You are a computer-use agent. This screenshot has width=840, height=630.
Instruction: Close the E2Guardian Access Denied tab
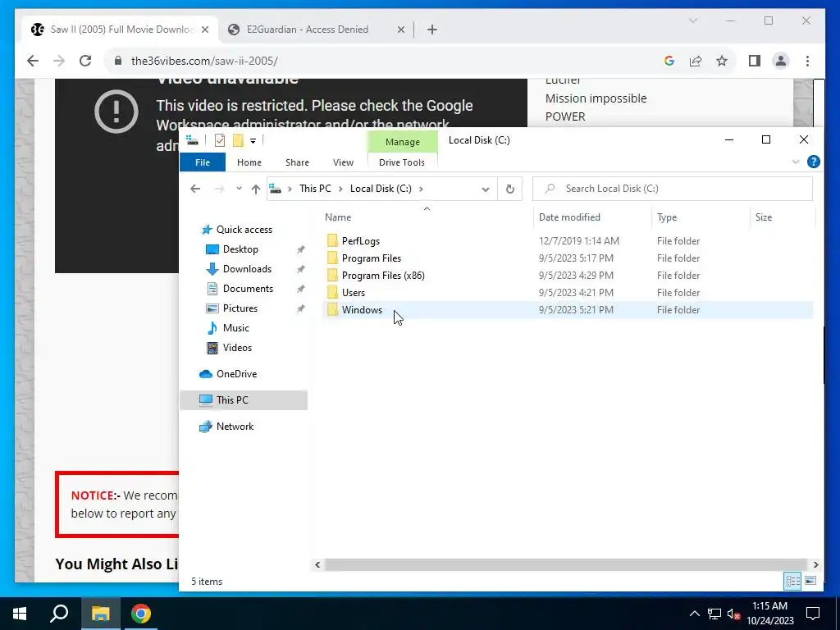400,30
